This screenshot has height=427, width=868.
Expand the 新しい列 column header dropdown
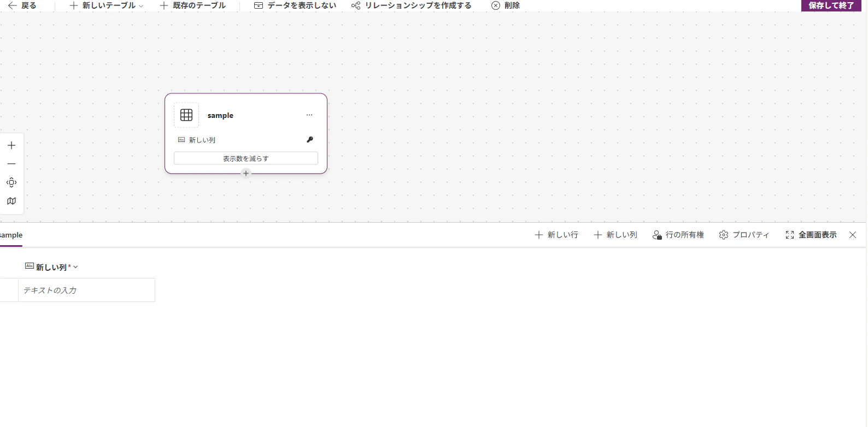[x=75, y=267]
